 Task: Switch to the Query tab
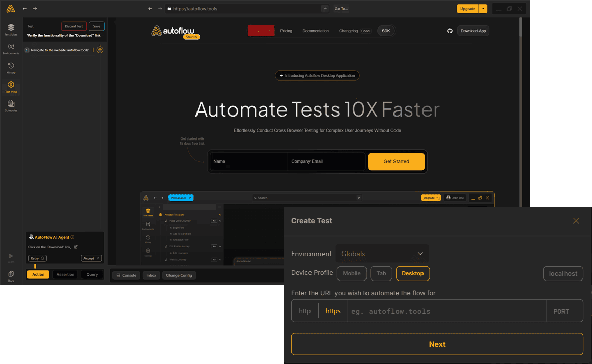92,274
